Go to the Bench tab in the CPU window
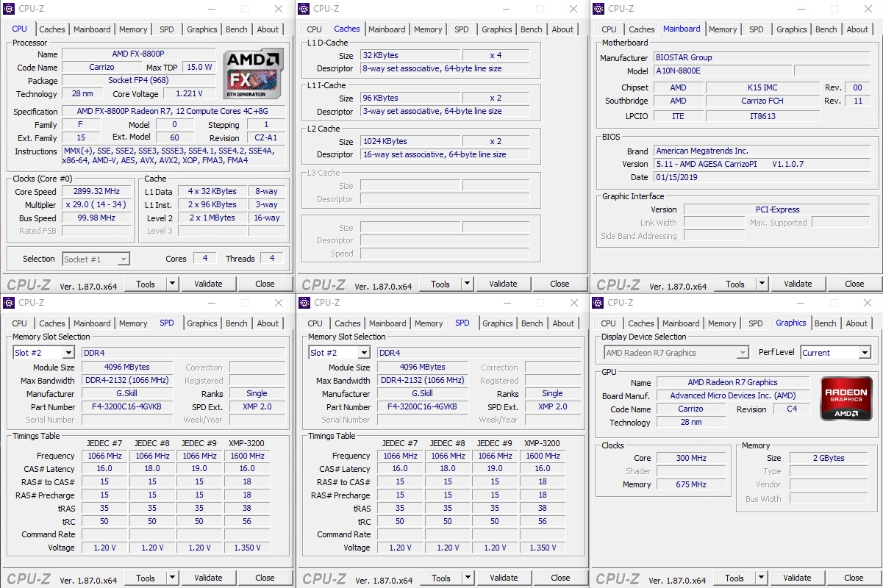The height and width of the screenshot is (588, 883). pyautogui.click(x=237, y=29)
